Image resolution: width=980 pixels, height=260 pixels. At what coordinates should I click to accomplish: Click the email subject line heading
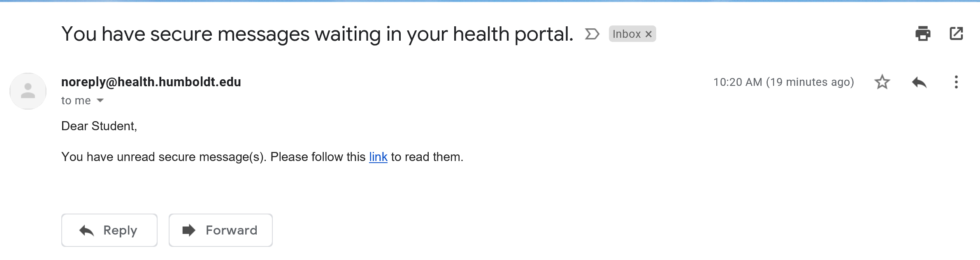pos(317,34)
